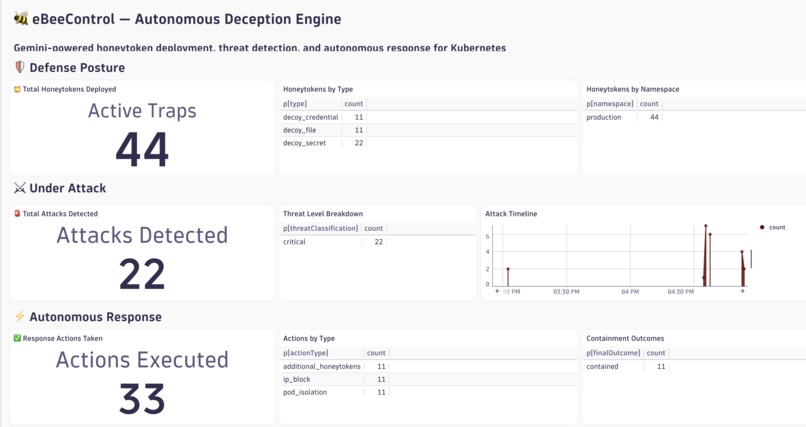Click the 22 count for decoy_secret

[359, 143]
